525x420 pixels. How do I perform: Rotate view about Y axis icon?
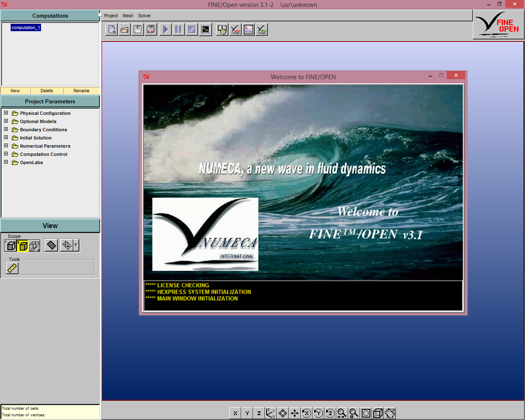[319, 413]
